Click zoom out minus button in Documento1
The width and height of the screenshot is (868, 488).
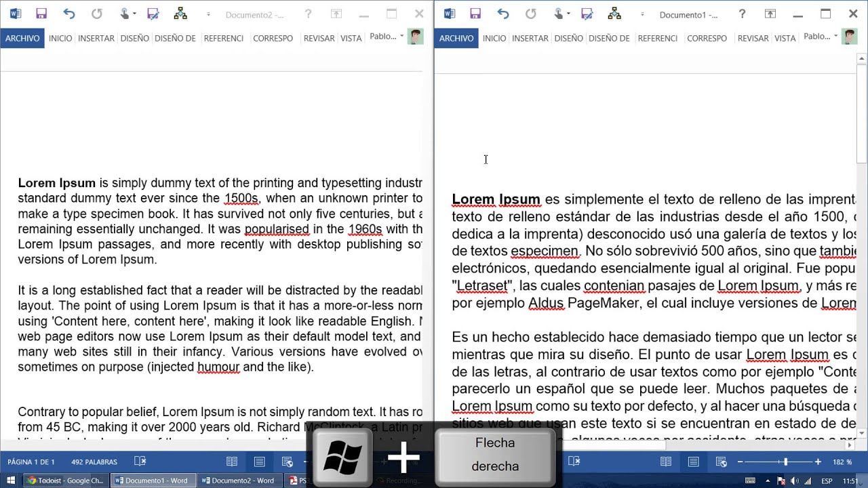tap(740, 462)
